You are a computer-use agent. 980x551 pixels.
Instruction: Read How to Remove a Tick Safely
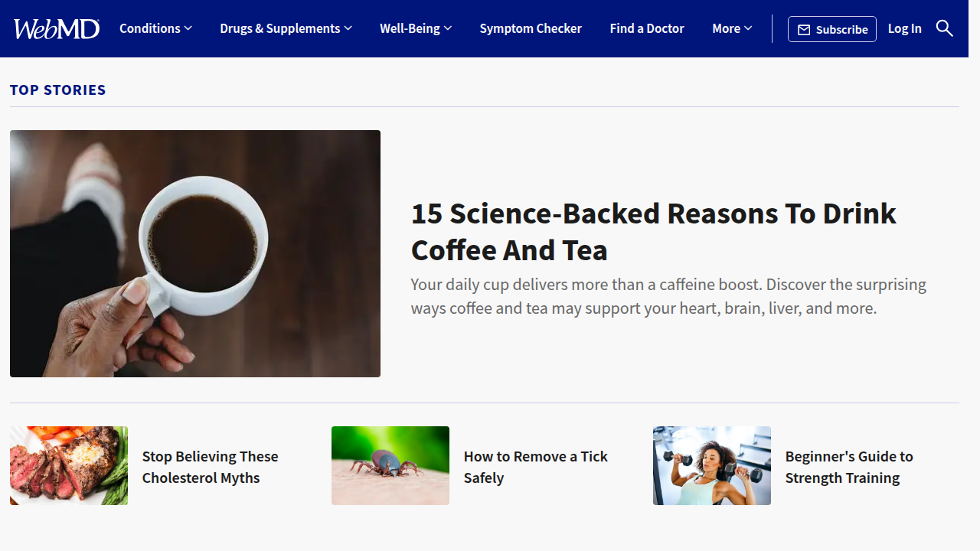[x=535, y=467]
